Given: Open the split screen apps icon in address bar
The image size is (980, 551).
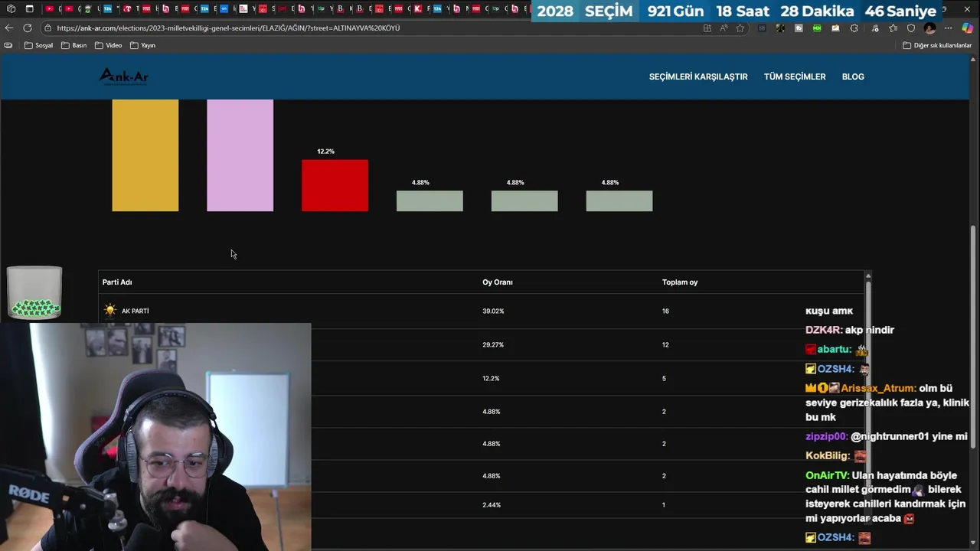Looking at the screenshot, I should pyautogui.click(x=707, y=28).
